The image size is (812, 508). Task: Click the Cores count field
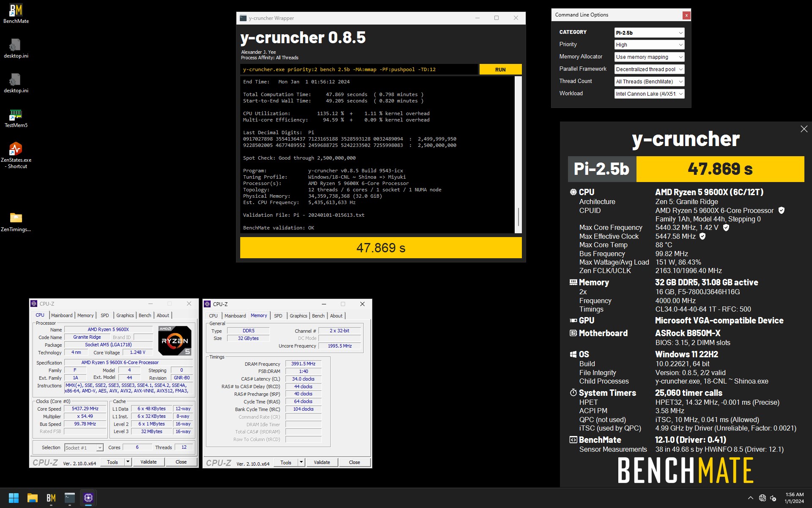(137, 447)
